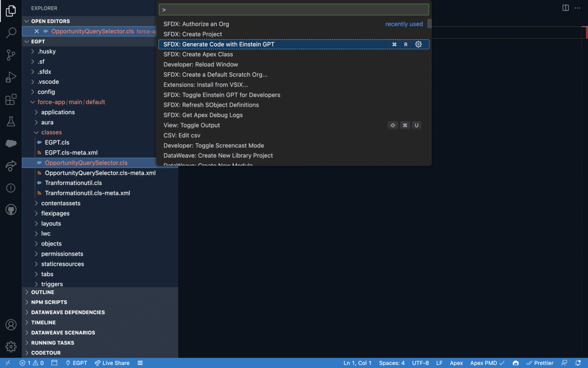
Task: Expand the staticresources folder
Action: (63, 264)
